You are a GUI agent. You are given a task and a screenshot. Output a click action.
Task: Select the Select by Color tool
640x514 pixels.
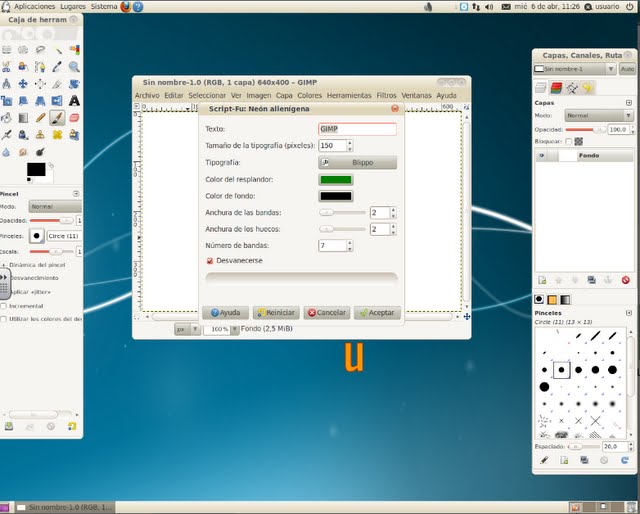pos(74,50)
